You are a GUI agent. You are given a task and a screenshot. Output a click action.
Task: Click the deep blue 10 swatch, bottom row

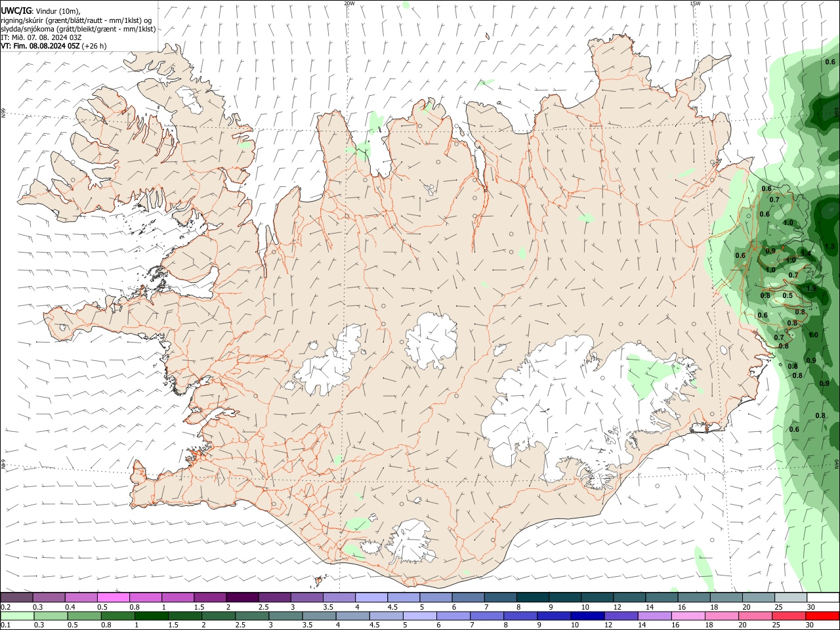587,616
